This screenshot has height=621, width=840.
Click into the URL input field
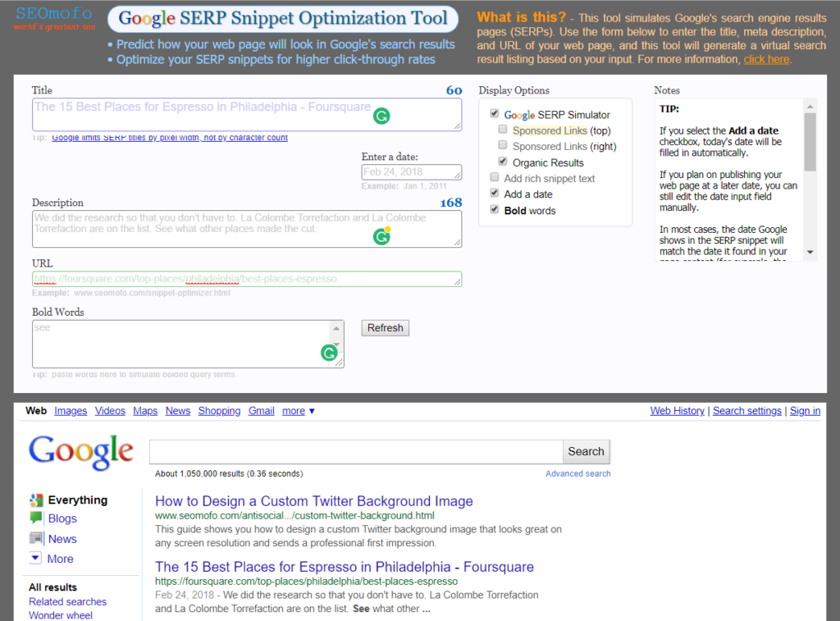click(x=246, y=279)
